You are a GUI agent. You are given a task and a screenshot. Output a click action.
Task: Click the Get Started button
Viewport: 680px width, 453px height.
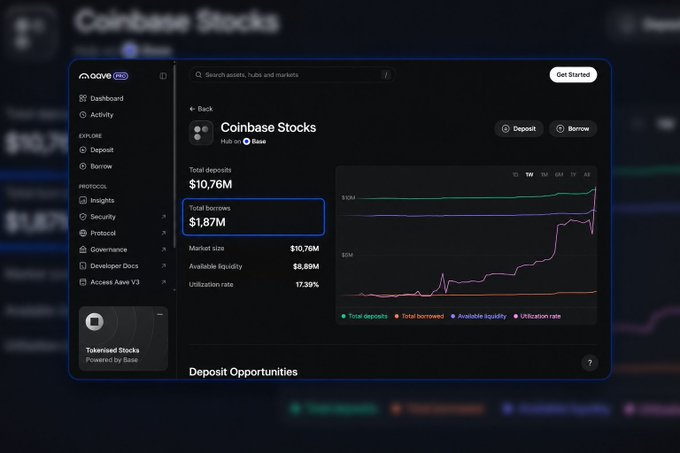tap(573, 75)
